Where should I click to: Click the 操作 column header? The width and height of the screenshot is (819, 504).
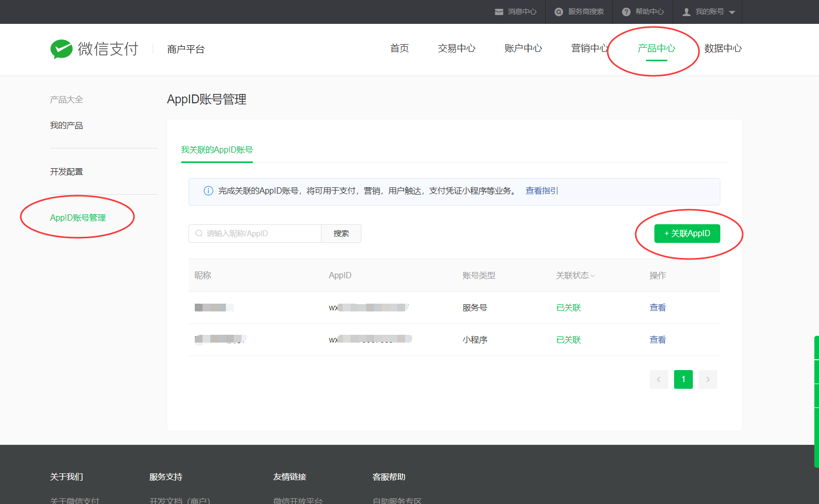coord(657,276)
